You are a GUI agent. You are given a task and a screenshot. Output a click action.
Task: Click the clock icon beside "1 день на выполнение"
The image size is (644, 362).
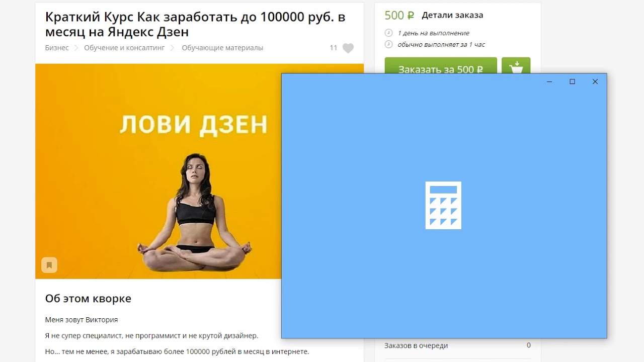(388, 33)
